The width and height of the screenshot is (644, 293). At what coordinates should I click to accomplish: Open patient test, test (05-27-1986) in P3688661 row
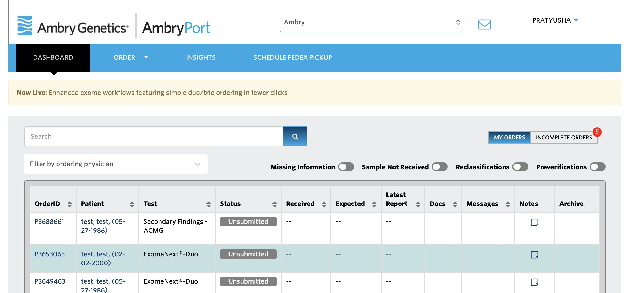(x=103, y=226)
